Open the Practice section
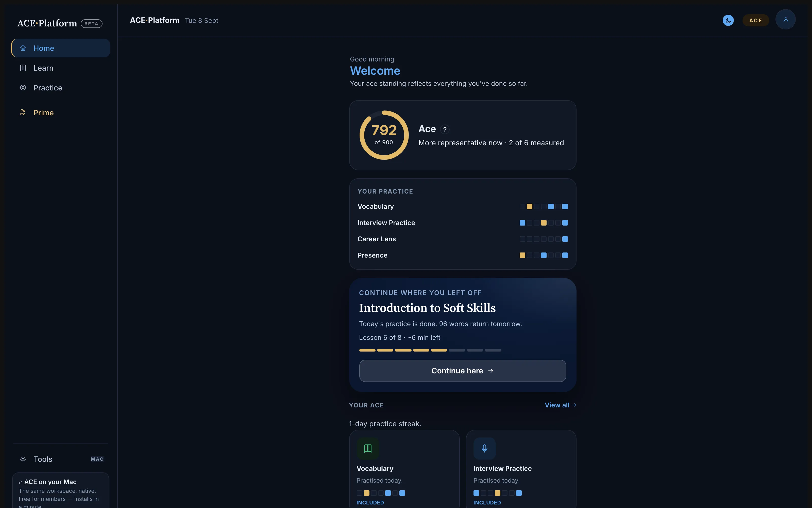 pos(60,88)
